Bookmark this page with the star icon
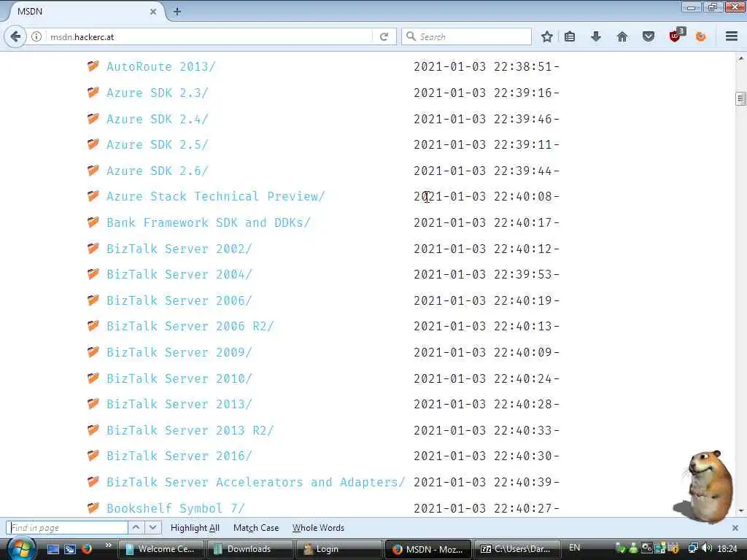The height and width of the screenshot is (560, 747). (x=547, y=36)
